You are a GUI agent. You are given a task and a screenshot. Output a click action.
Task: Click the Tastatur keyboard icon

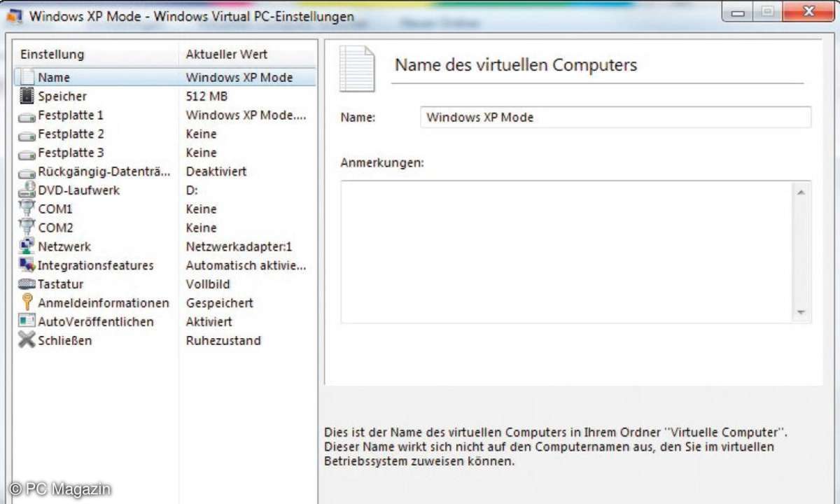point(27,284)
